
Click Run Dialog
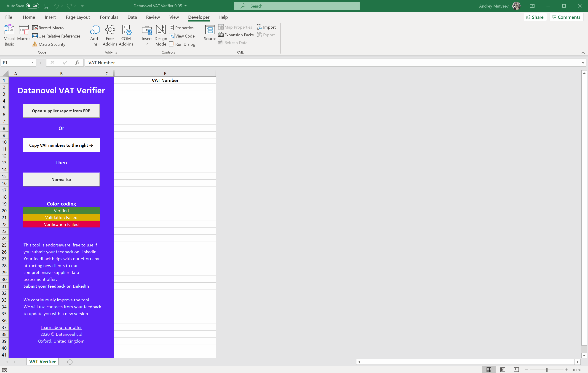click(182, 44)
